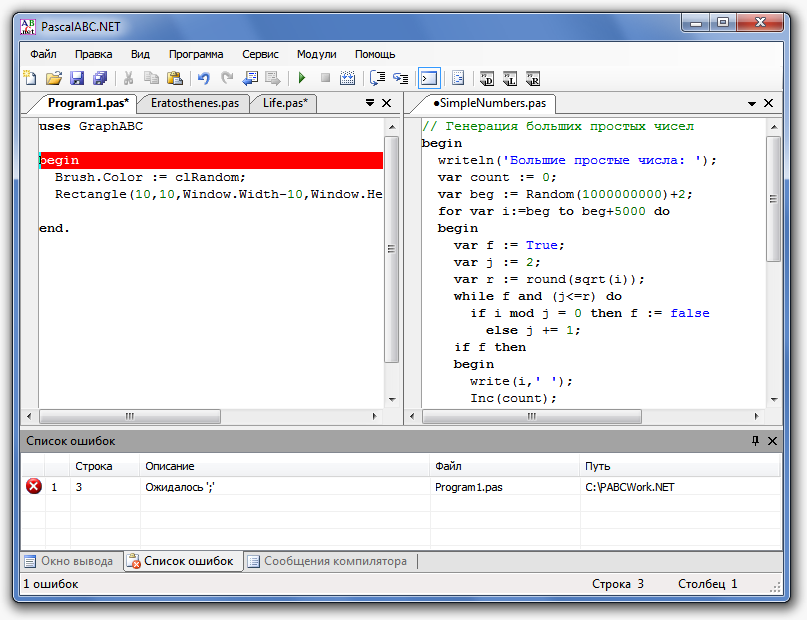Viewport: 807px width, 620px height.
Task: Click the Paste clipboard icon
Action: pyautogui.click(x=175, y=78)
